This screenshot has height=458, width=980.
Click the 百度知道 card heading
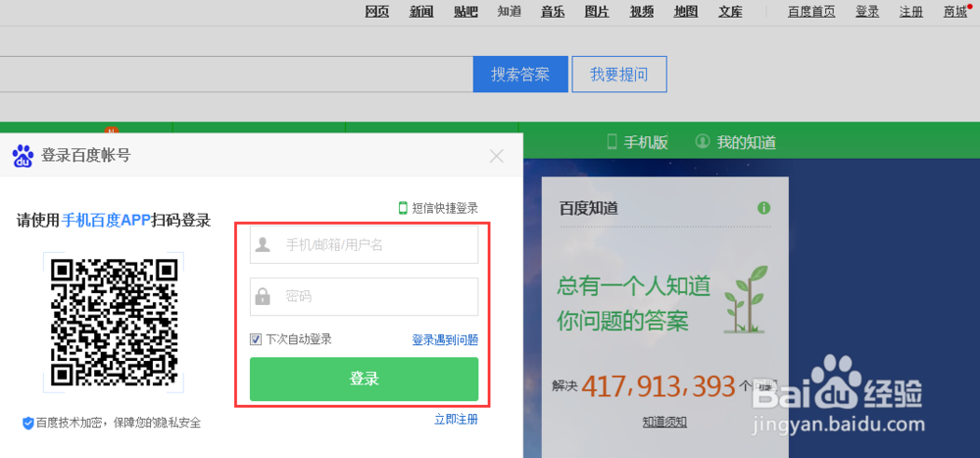(x=589, y=208)
